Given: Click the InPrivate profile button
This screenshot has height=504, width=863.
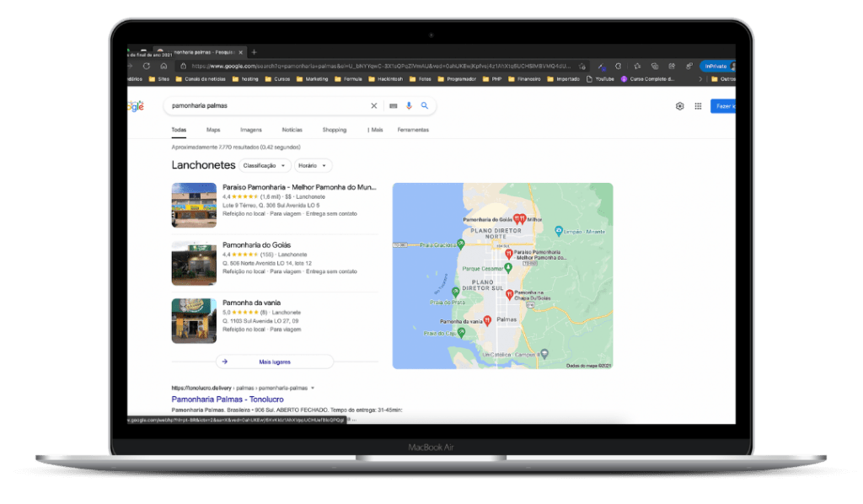Looking at the screenshot, I should (x=717, y=66).
